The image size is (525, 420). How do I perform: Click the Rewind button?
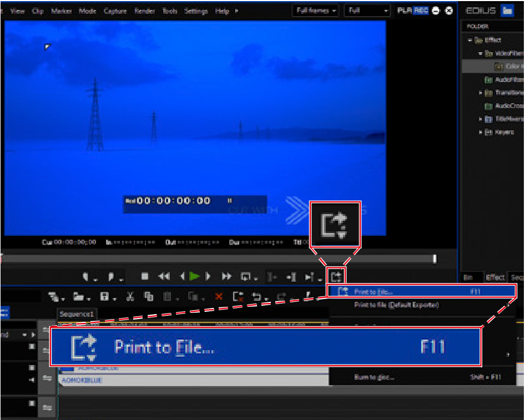164,276
